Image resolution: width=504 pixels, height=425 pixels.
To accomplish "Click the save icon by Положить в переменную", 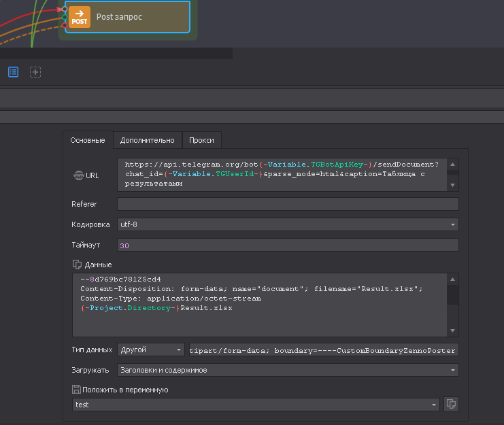I will coord(76,390).
